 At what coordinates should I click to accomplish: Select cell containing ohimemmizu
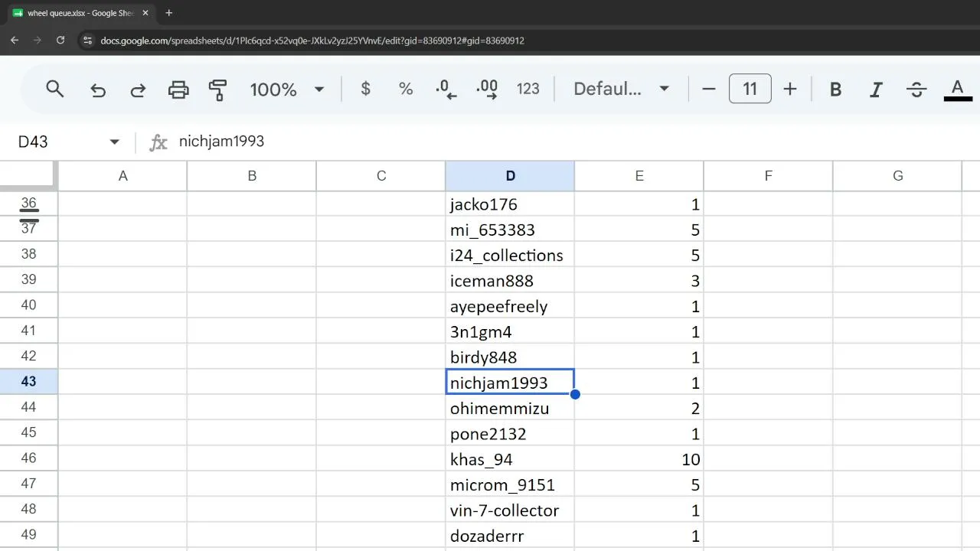coord(510,408)
